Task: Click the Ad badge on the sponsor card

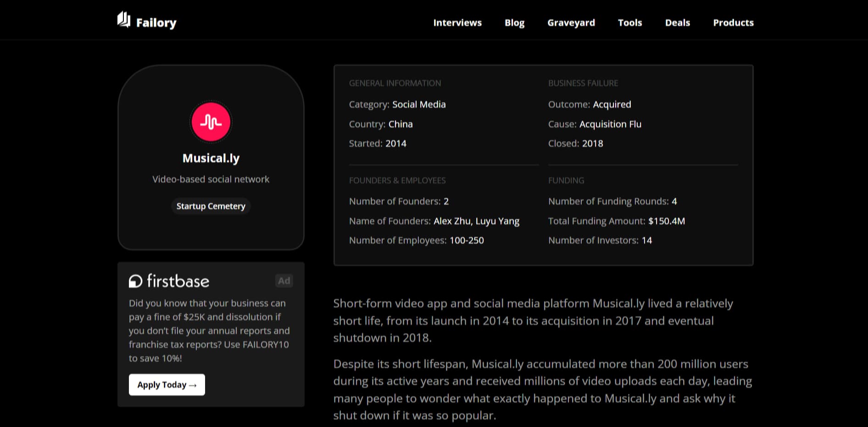Action: point(284,281)
